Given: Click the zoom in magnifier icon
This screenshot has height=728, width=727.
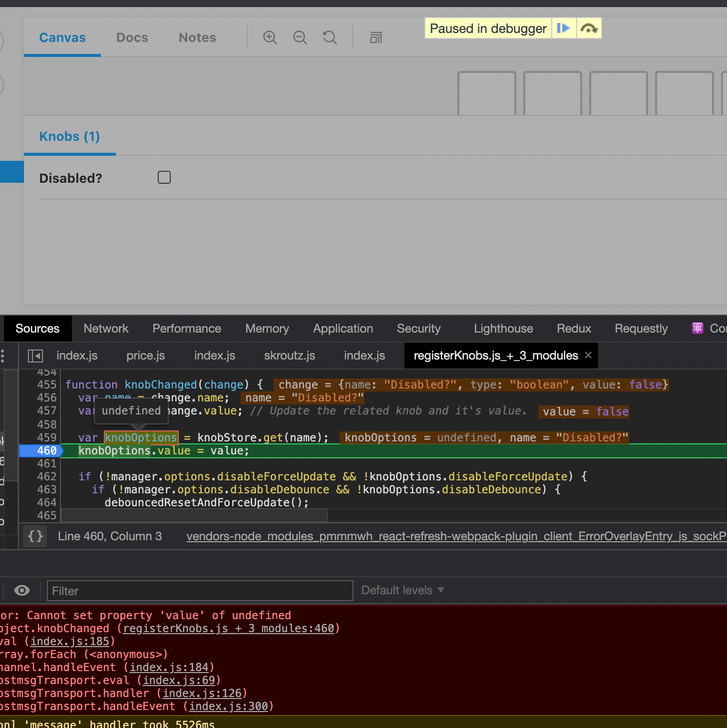Looking at the screenshot, I should (270, 37).
